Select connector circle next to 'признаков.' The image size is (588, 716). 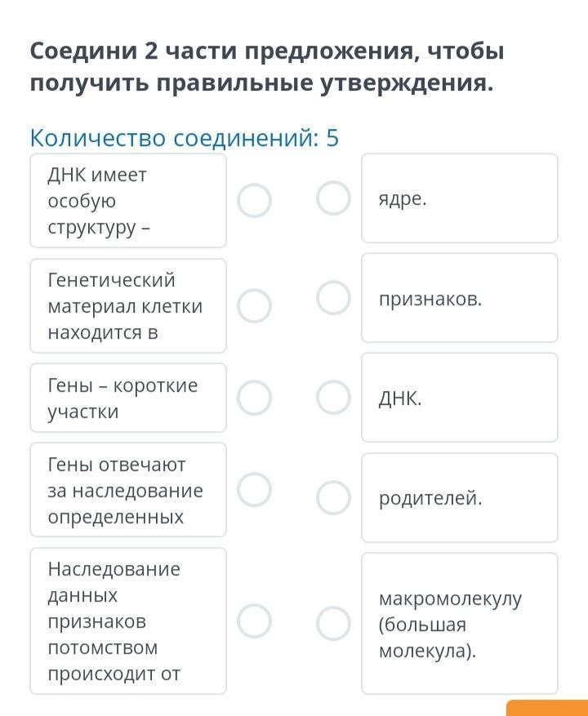(333, 298)
